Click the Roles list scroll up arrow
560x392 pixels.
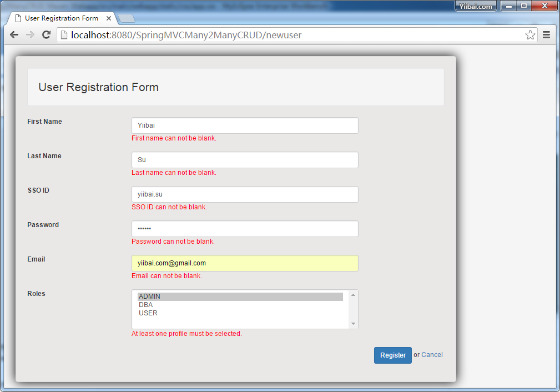coord(353,295)
